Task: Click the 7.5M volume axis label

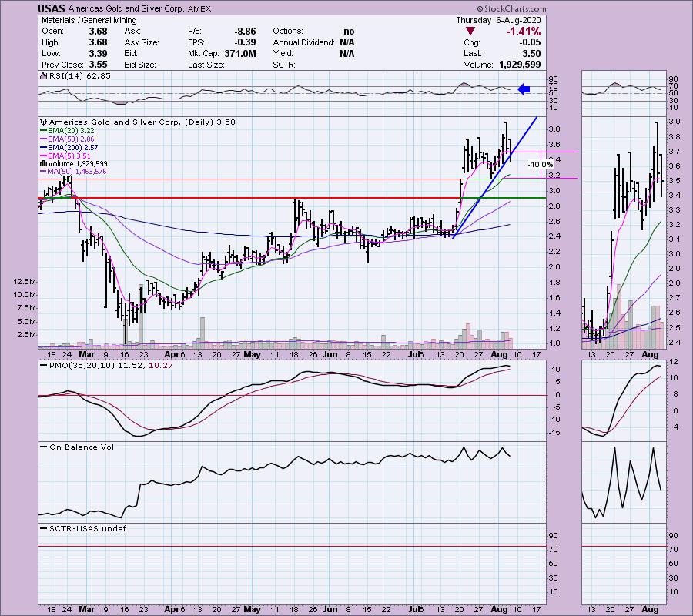Action: (x=26, y=308)
